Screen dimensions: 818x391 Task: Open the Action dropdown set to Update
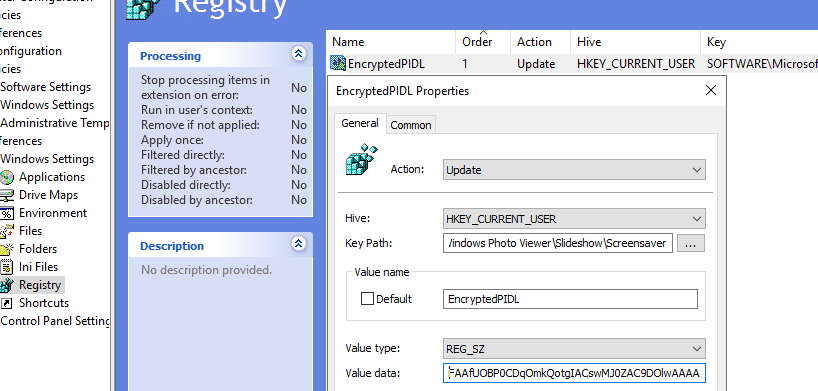574,170
